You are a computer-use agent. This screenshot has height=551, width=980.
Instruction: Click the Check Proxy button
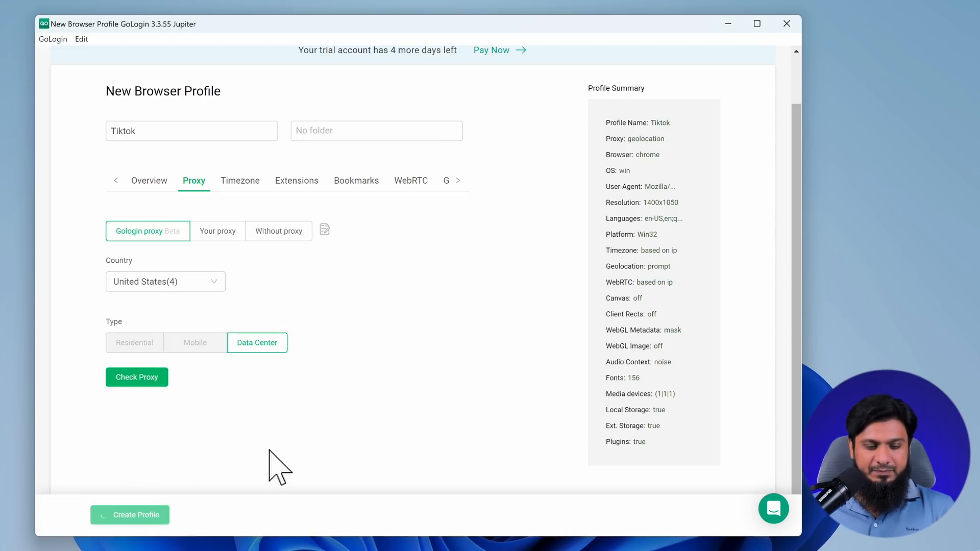[x=137, y=377]
